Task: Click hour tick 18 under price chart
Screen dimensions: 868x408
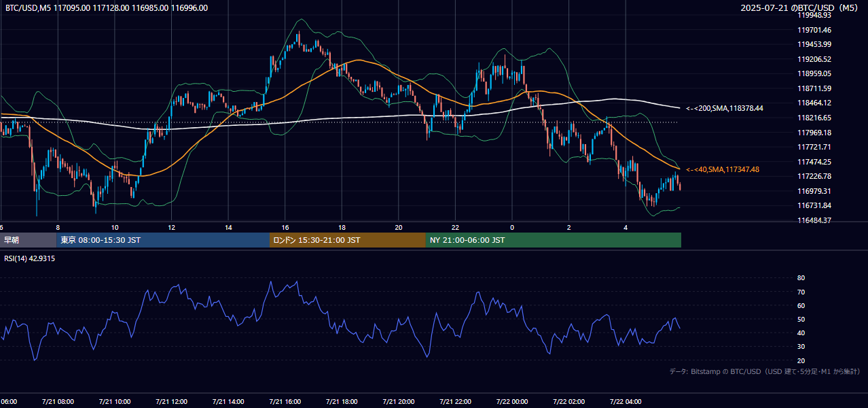Action: 342,227
